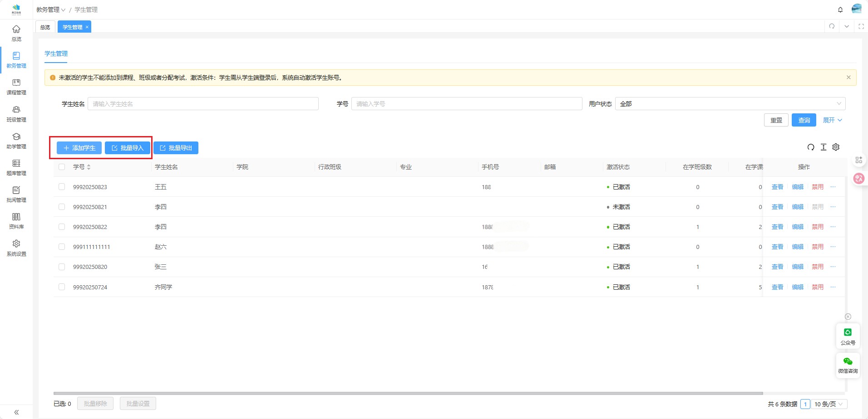Adjust table density icon
868x419 pixels.
coord(824,147)
